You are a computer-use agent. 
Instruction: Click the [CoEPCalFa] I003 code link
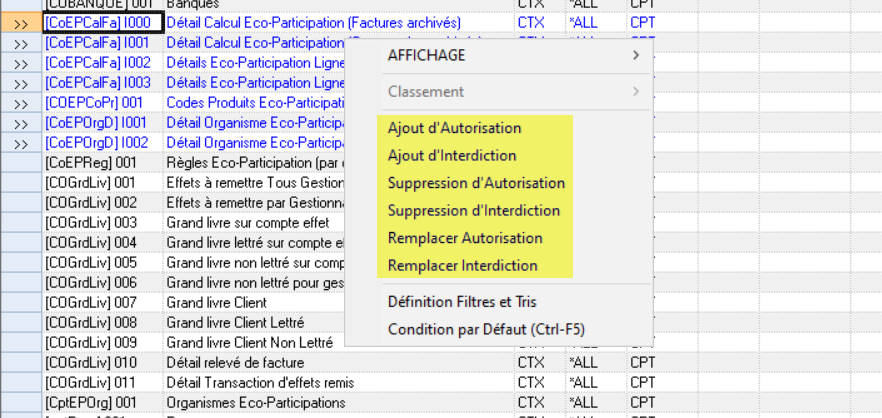[x=96, y=83]
